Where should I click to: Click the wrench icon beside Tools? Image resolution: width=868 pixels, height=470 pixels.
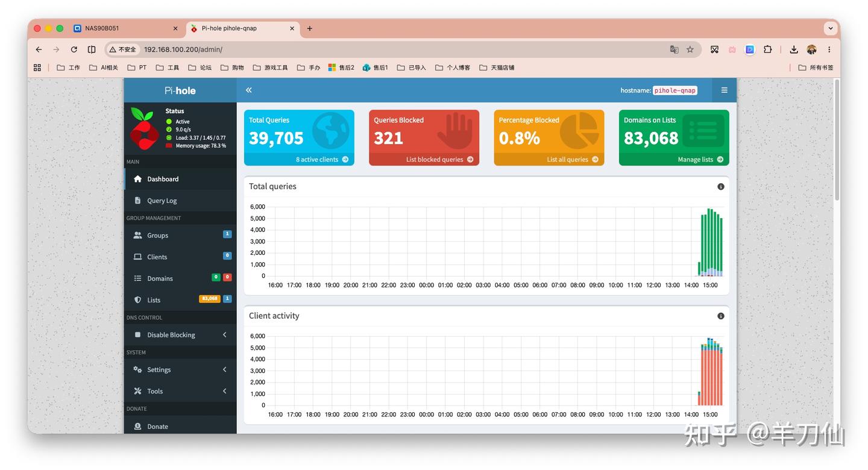coord(137,391)
